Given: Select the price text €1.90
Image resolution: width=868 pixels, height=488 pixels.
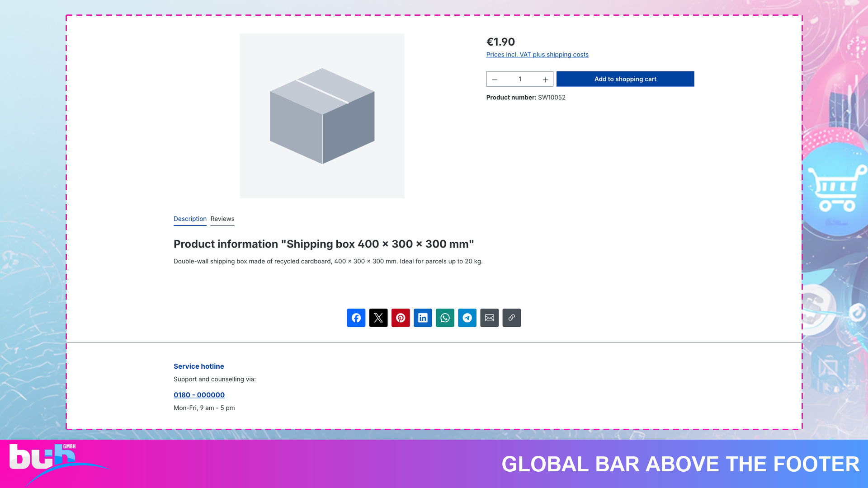Looking at the screenshot, I should click(500, 42).
